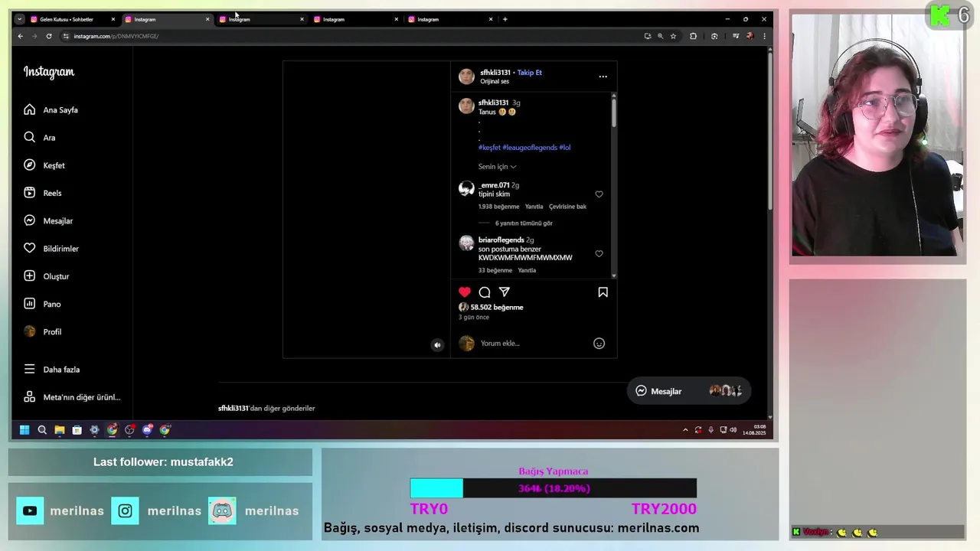Expand '6 yanıtın tümünü gör' replies
Image resolution: width=980 pixels, height=551 pixels.
(524, 223)
